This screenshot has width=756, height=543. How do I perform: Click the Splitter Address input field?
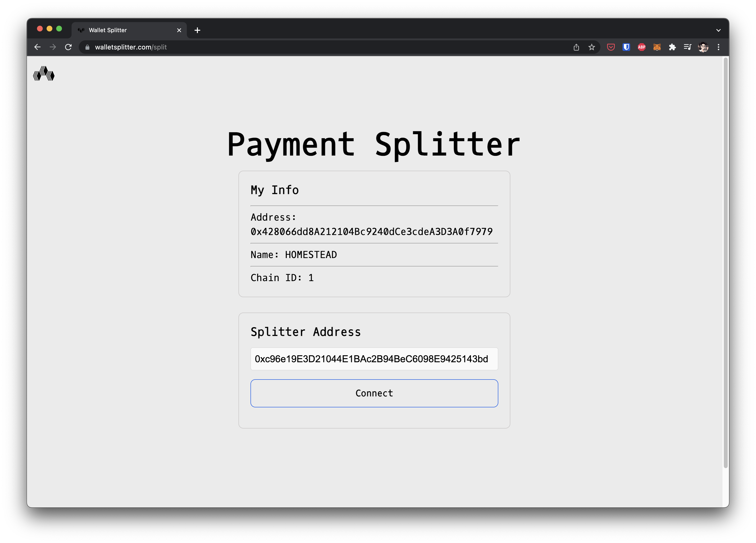point(374,359)
